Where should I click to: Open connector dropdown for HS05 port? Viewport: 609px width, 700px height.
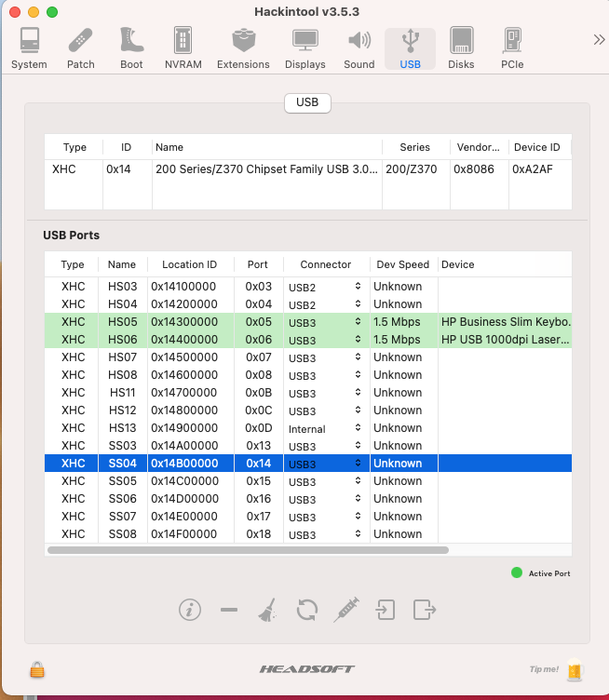point(325,322)
